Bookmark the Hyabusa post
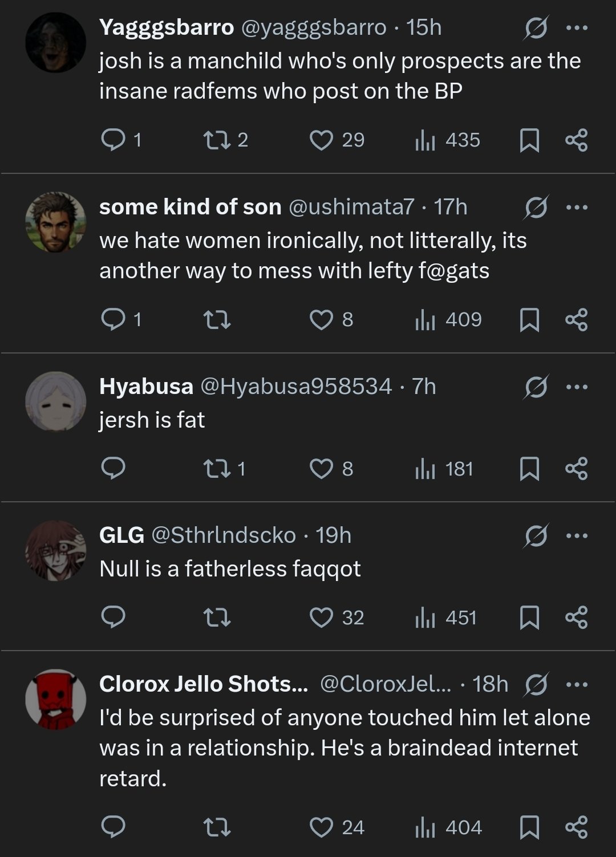616x857 pixels. tap(529, 469)
